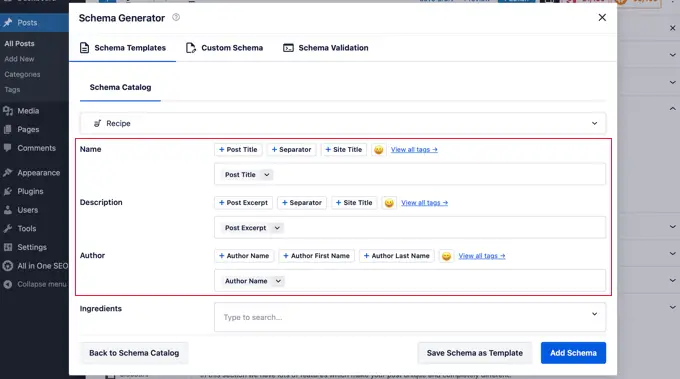Add Post Excerpt tag to Description
Viewport: 680px width, 379px height.
pos(243,203)
